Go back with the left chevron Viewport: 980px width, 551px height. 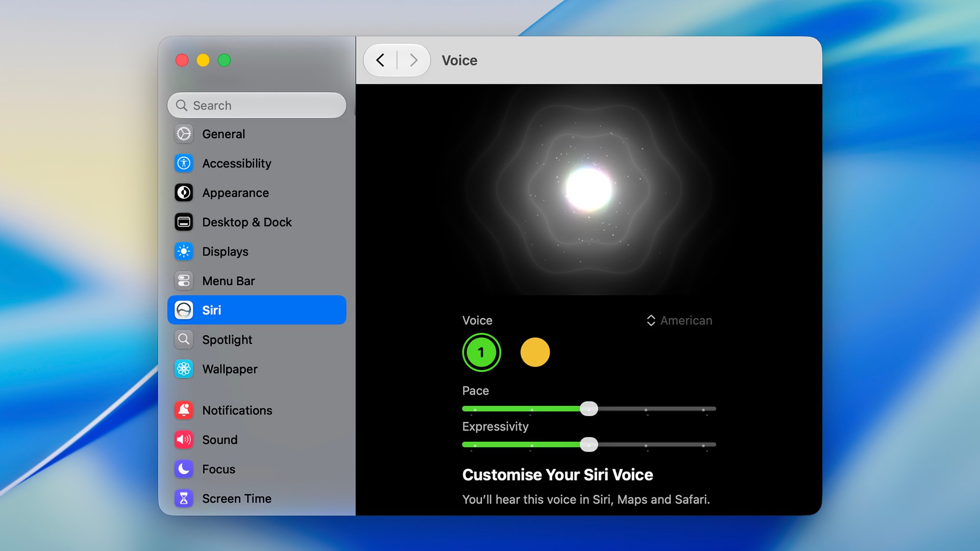tap(380, 60)
